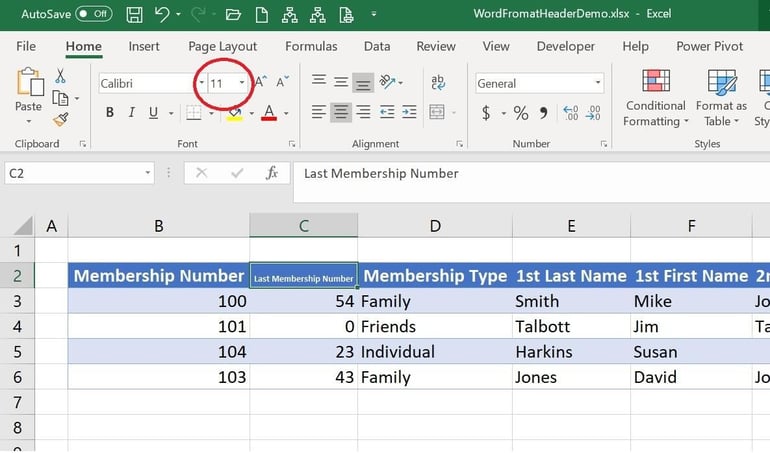Click the Cut scissors icon
The image size is (770, 453).
61,76
